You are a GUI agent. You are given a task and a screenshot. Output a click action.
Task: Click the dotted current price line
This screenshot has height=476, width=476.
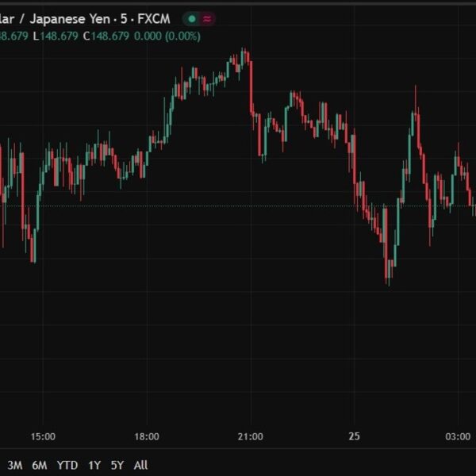coord(238,206)
